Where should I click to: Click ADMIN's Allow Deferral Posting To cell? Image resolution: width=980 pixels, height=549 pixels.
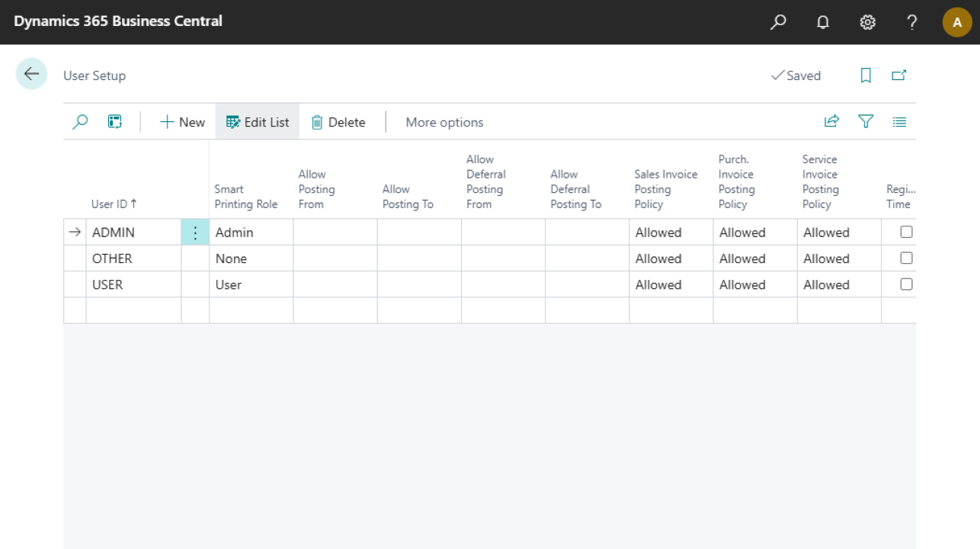587,233
